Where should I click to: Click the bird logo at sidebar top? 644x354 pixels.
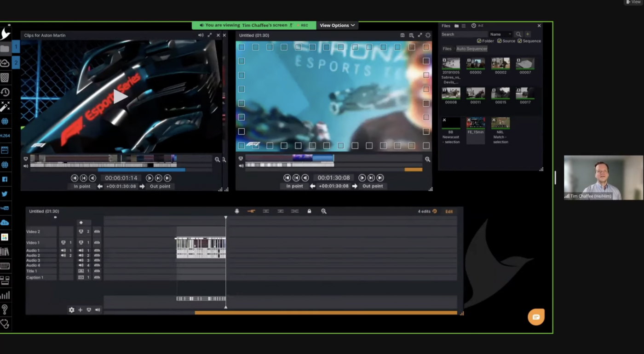(x=5, y=34)
